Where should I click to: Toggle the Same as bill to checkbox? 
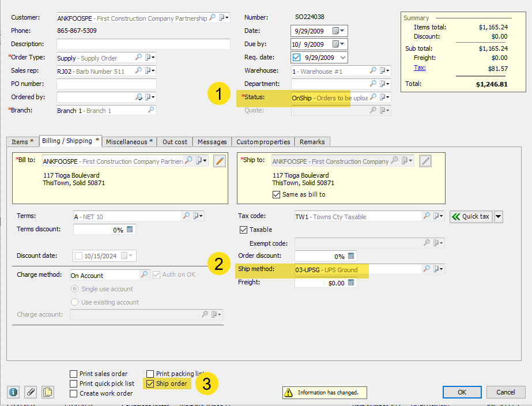point(276,194)
